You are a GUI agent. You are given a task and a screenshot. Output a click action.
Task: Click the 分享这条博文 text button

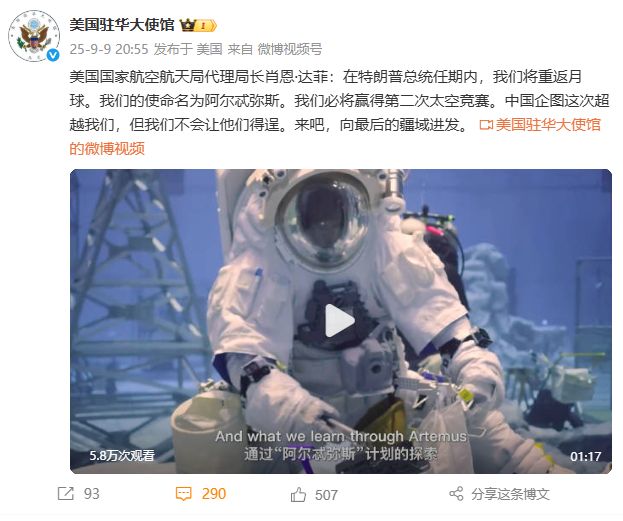pos(510,494)
